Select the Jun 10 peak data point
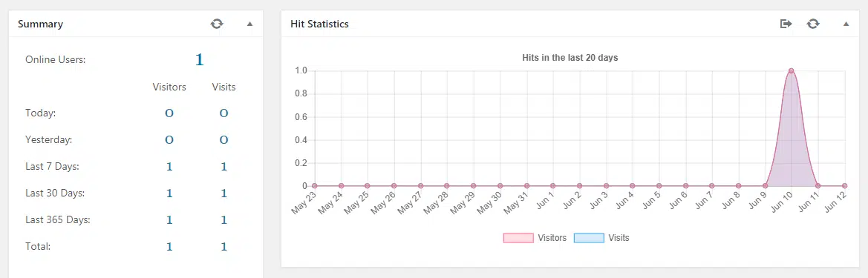The width and height of the screenshot is (868, 278). pyautogui.click(x=791, y=70)
